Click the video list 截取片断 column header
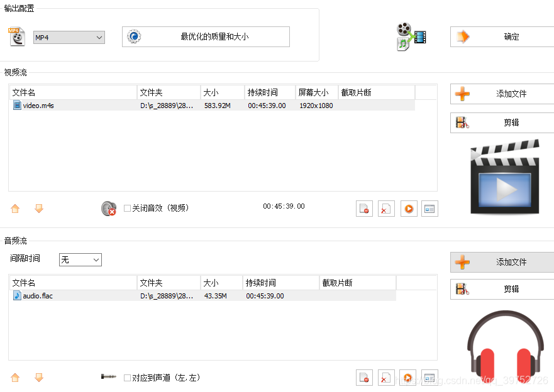The width and height of the screenshot is (554, 392). pyautogui.click(x=377, y=92)
